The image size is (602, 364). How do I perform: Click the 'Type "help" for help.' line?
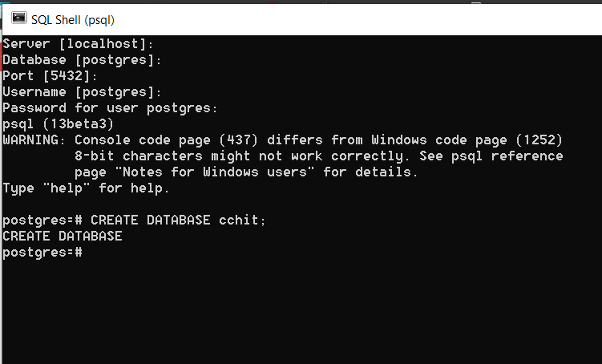(86, 188)
